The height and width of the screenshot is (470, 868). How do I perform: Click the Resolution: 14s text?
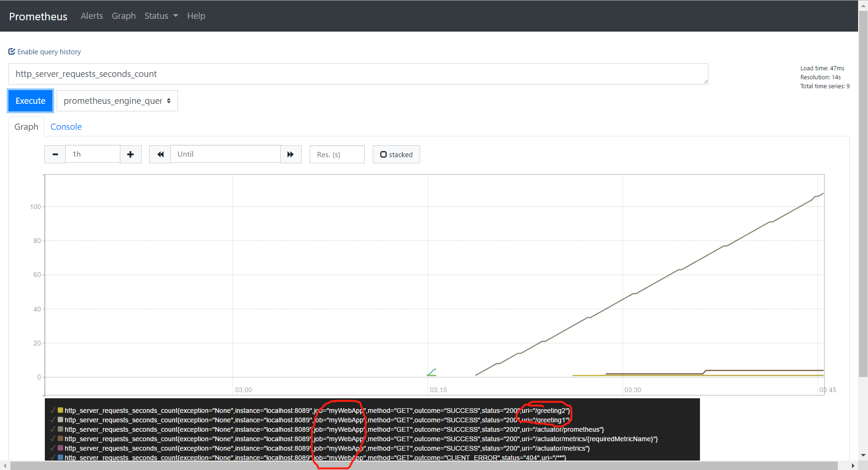click(x=820, y=77)
